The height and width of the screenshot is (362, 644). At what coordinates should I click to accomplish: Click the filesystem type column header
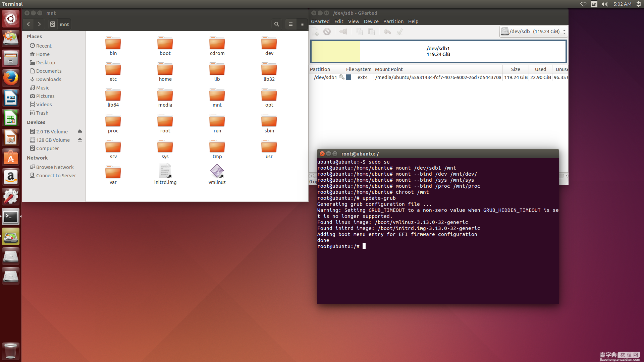pos(358,69)
